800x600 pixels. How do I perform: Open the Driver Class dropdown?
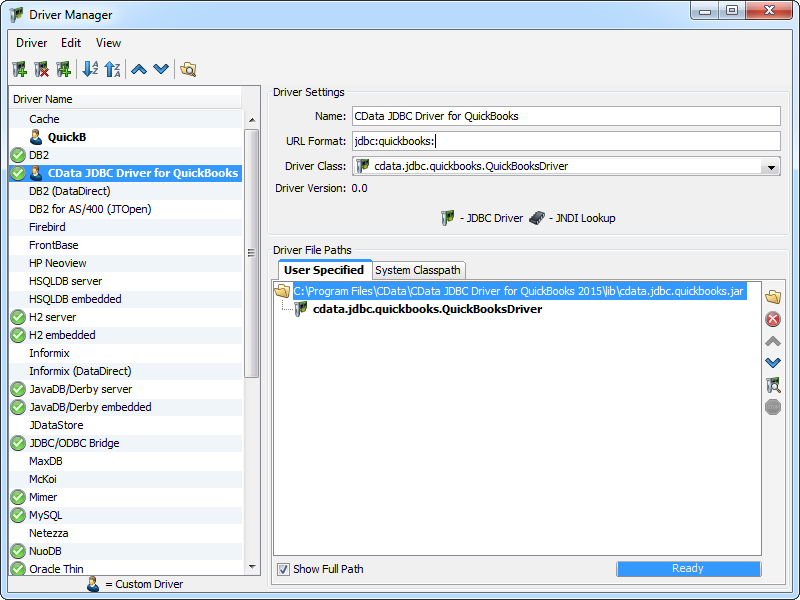(x=770, y=167)
